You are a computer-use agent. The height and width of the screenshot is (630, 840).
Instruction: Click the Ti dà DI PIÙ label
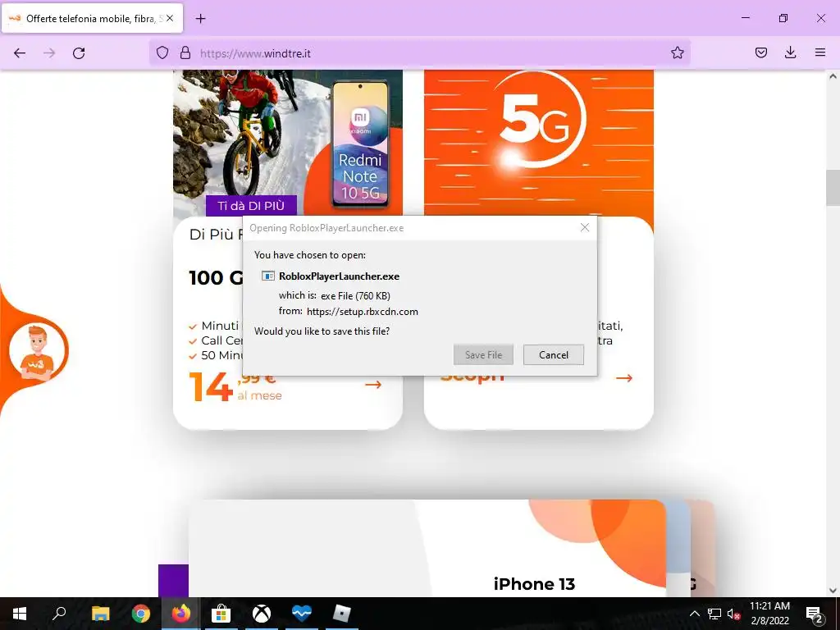coord(251,206)
